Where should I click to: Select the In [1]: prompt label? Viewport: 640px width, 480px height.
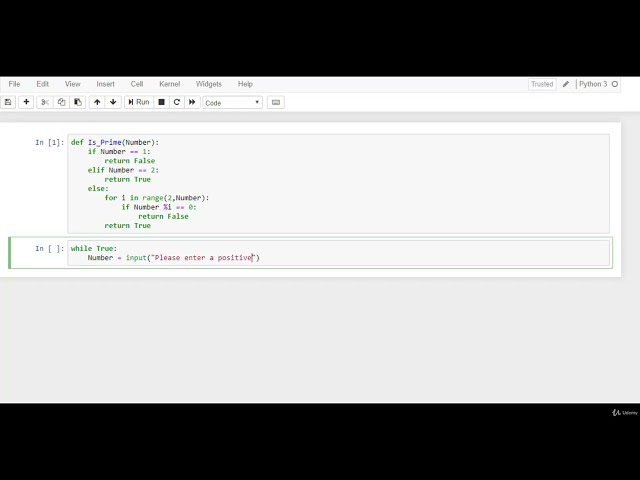pos(49,142)
